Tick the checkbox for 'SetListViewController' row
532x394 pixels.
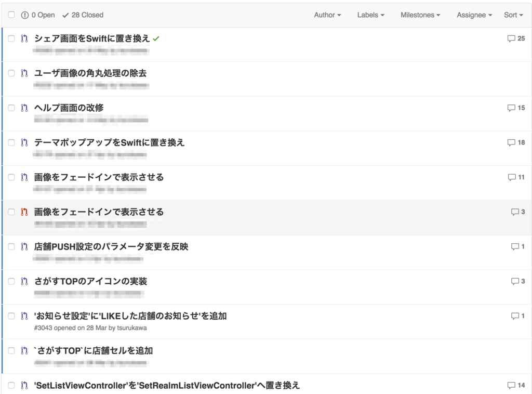pyautogui.click(x=11, y=385)
